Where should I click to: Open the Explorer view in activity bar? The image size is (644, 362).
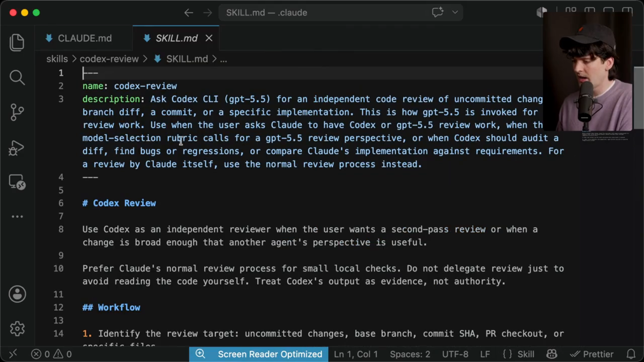17,42
